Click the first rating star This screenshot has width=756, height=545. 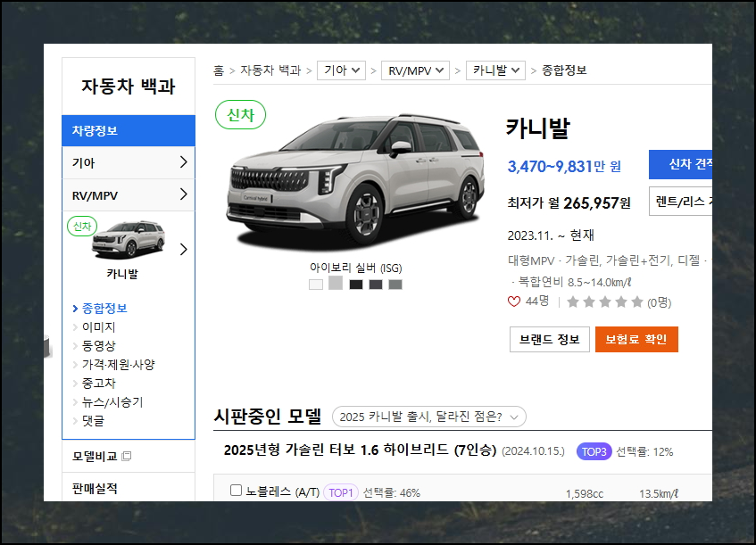tap(573, 302)
